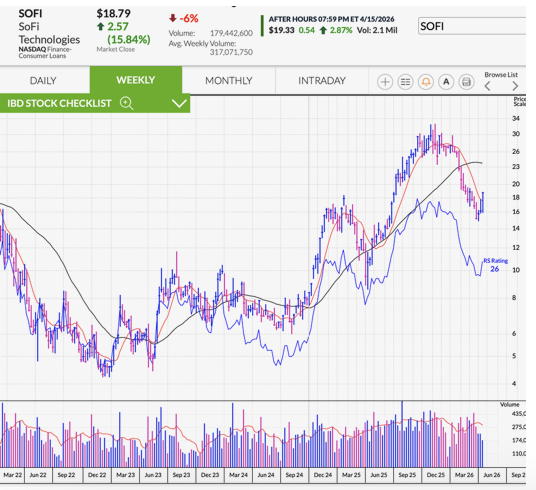
Task: Click the Sep 24 date axis label
Action: pos(294,475)
